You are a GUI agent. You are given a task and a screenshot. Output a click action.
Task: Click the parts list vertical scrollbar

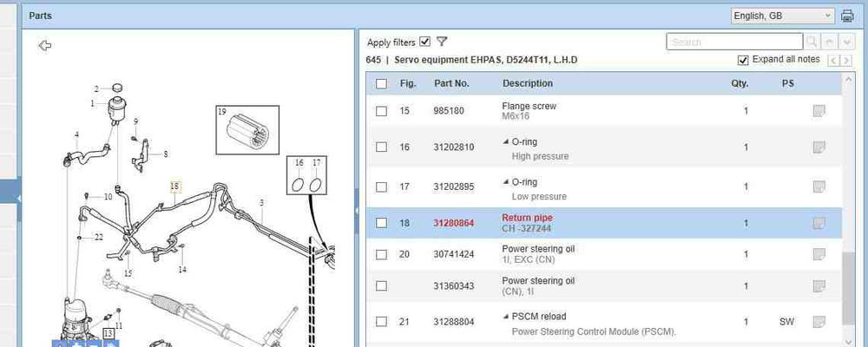tap(847, 286)
